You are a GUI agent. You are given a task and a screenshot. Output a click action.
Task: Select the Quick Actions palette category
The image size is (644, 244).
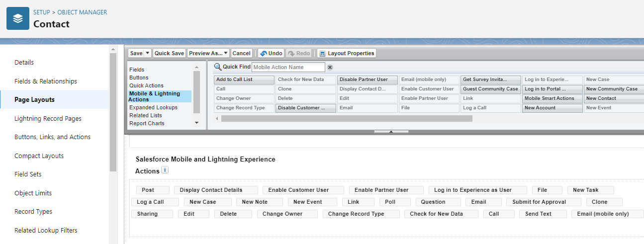coord(146,85)
